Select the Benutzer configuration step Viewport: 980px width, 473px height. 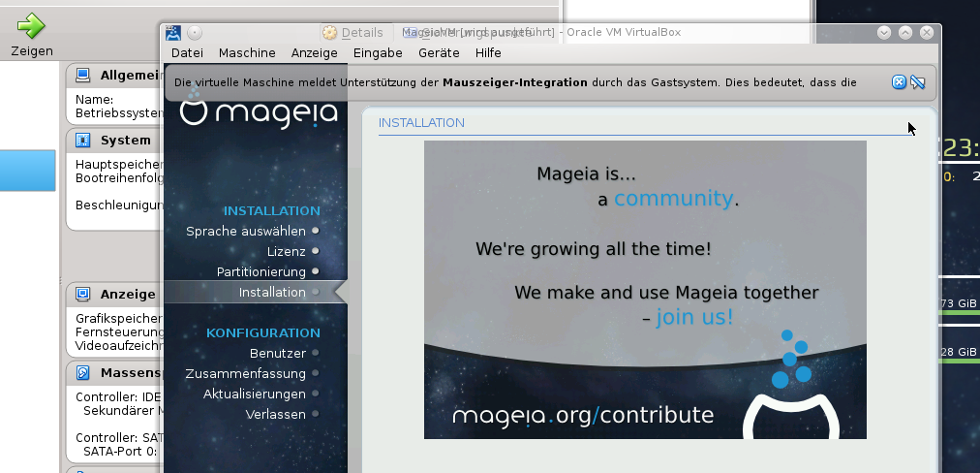pos(285,353)
